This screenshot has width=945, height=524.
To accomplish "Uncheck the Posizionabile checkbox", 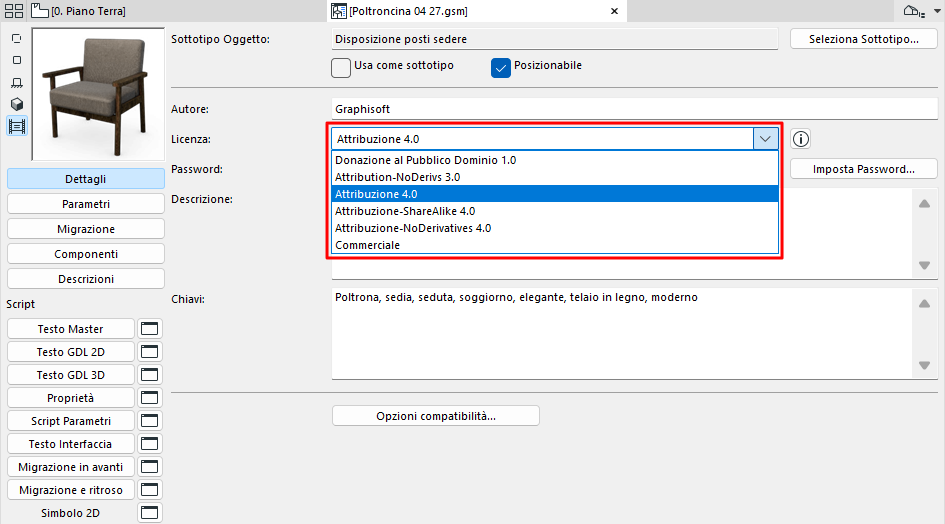I will click(x=501, y=67).
